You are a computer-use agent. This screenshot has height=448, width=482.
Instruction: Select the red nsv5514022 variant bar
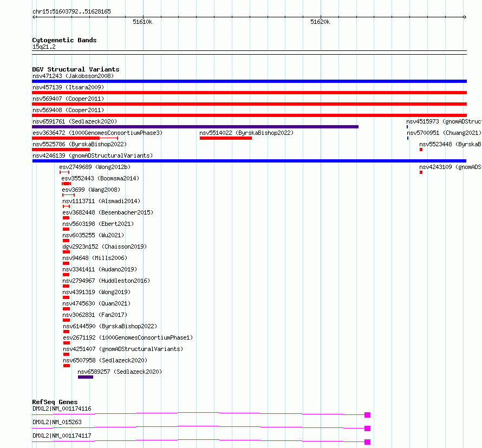226,138
